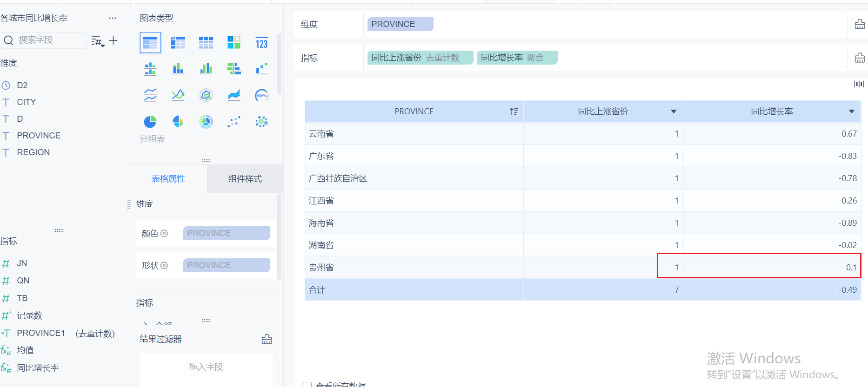Image resolution: width=868 pixels, height=387 pixels.
Task: Select the PROVINCE1 (去重计数) measure field
Action: point(66,333)
